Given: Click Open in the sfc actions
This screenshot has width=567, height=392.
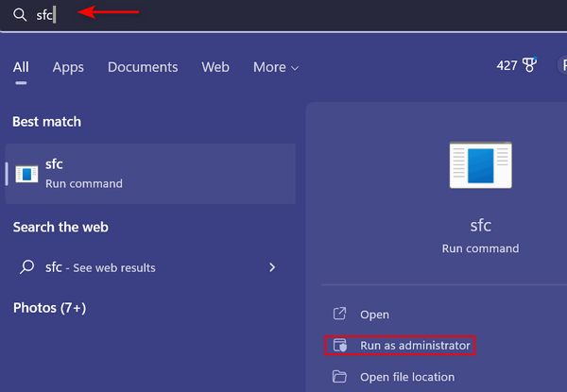Looking at the screenshot, I should (x=374, y=315).
